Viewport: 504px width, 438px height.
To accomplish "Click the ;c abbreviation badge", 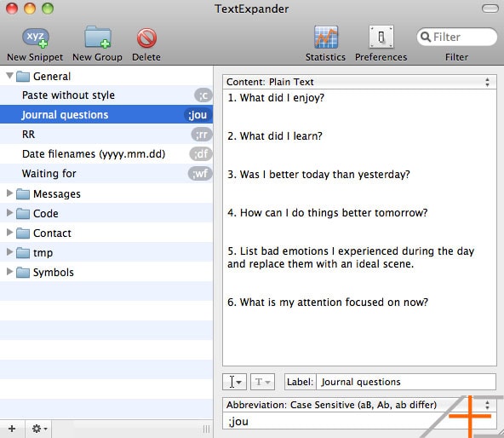I will [203, 95].
